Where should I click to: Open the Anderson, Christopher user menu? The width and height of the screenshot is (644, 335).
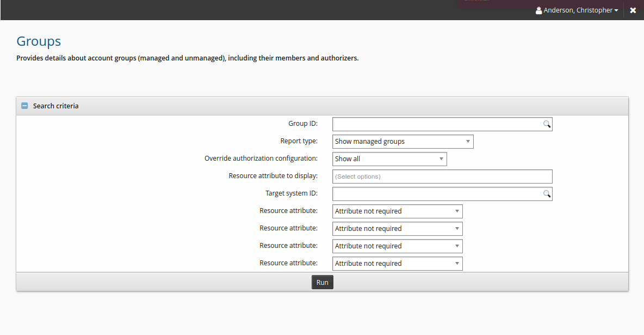tap(577, 10)
